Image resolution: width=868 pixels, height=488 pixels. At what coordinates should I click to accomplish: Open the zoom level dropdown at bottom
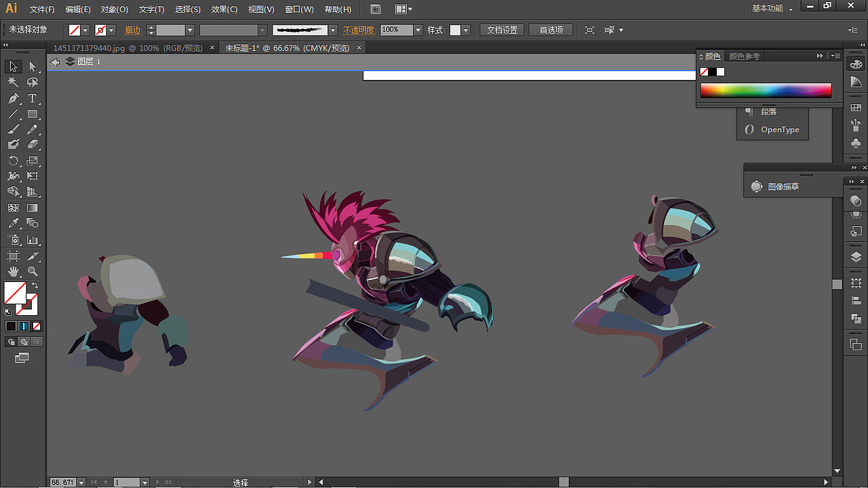click(81, 483)
